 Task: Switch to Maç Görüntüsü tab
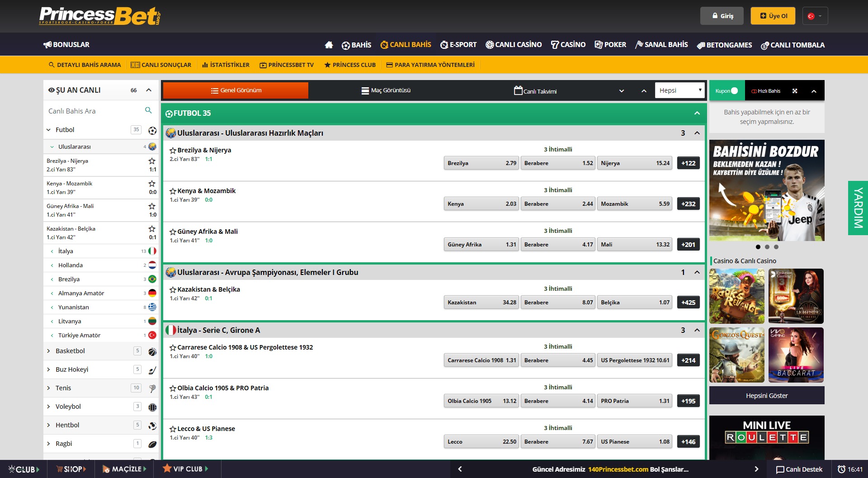(386, 90)
